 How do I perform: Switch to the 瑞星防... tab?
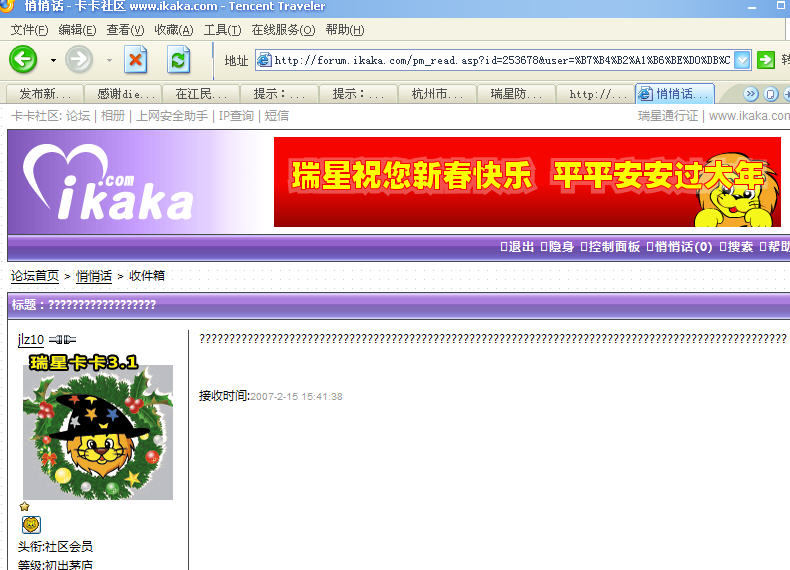[516, 94]
